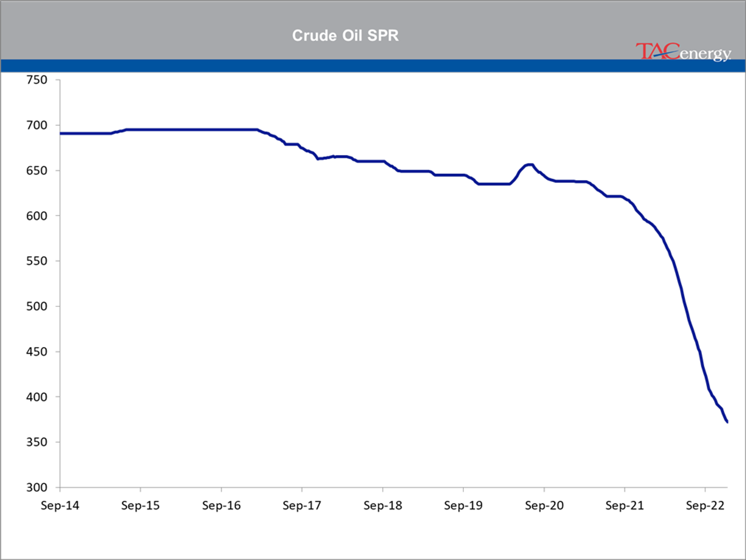Click the Sep-14 x-axis label
The width and height of the screenshot is (746, 560).
[60, 506]
